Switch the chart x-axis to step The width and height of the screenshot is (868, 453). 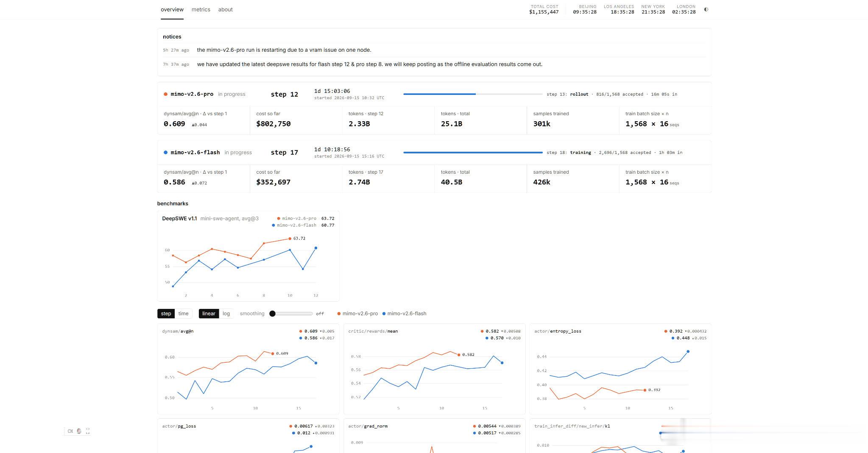pos(166,314)
